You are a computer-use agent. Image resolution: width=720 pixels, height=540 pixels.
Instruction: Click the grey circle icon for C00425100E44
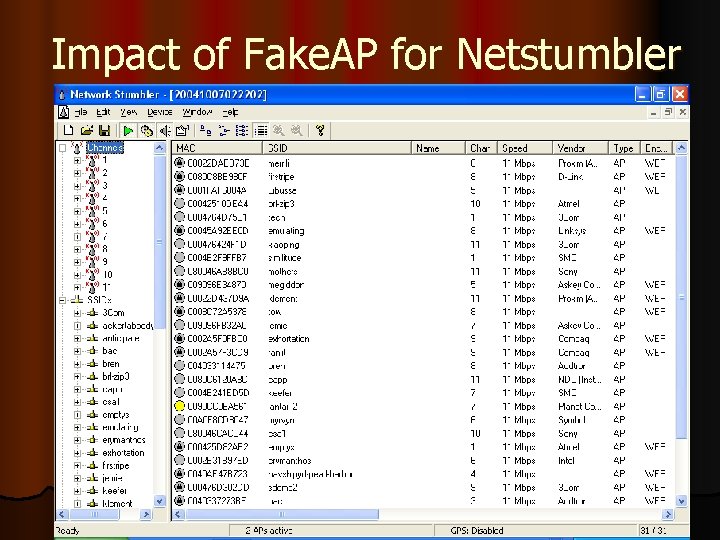[x=180, y=203]
